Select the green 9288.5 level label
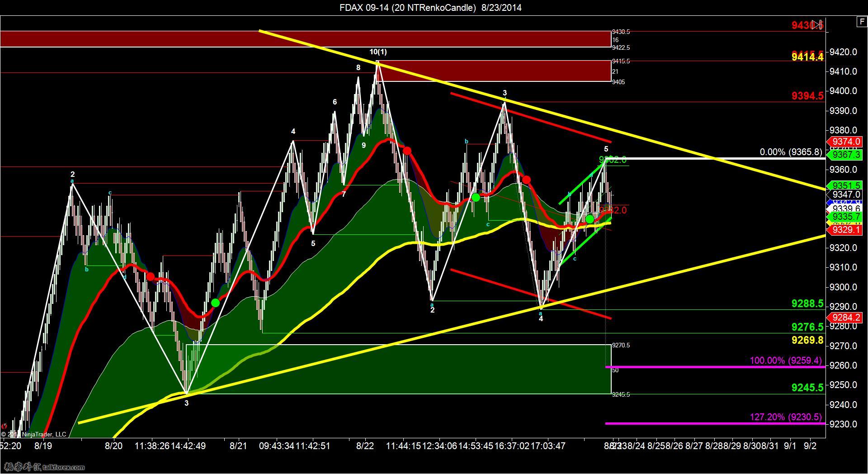868x474 pixels. (807, 303)
